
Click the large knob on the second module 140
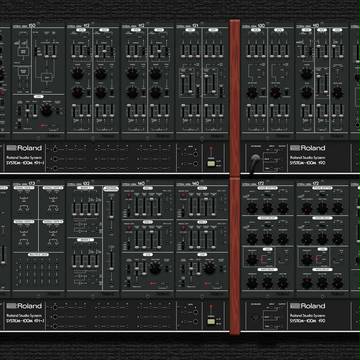[x=209, y=268]
